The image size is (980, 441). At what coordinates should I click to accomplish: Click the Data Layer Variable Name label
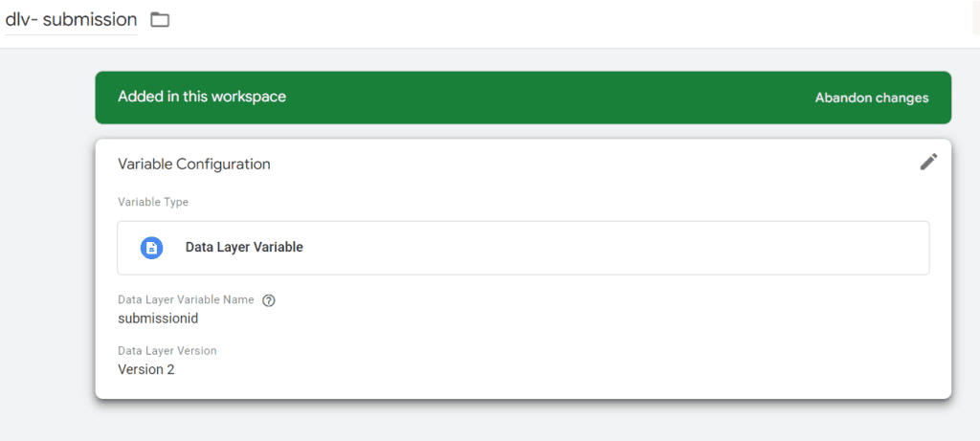(x=186, y=299)
